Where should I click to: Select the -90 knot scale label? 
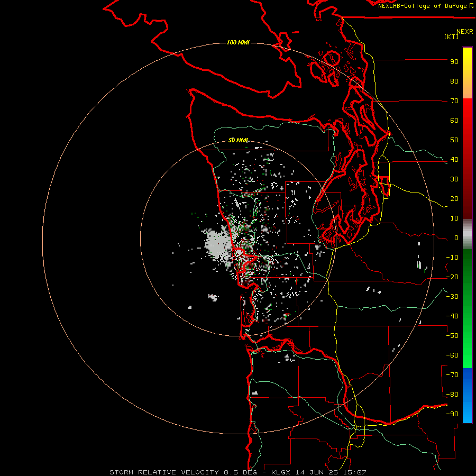click(452, 414)
